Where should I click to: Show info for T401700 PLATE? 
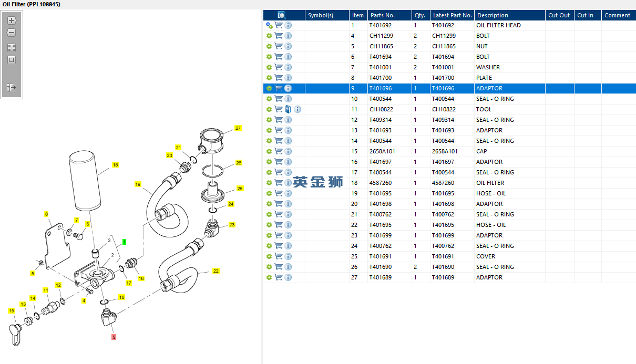pos(288,78)
